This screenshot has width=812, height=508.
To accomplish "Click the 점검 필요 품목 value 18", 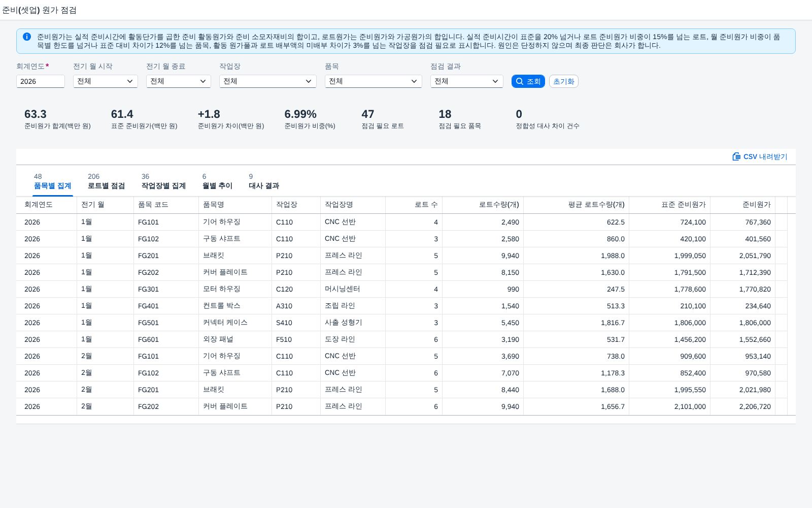I will tap(445, 114).
